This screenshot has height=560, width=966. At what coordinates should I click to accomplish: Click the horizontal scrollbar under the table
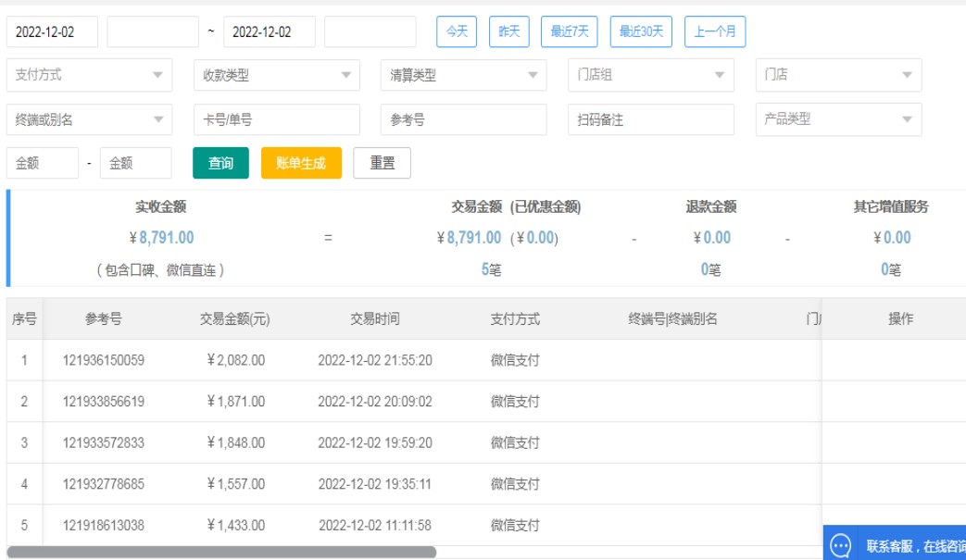(220, 552)
